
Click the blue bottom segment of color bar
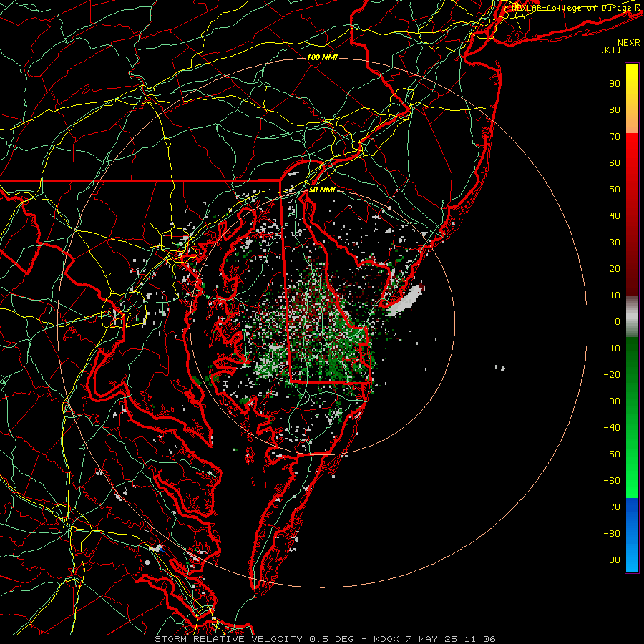[632, 535]
